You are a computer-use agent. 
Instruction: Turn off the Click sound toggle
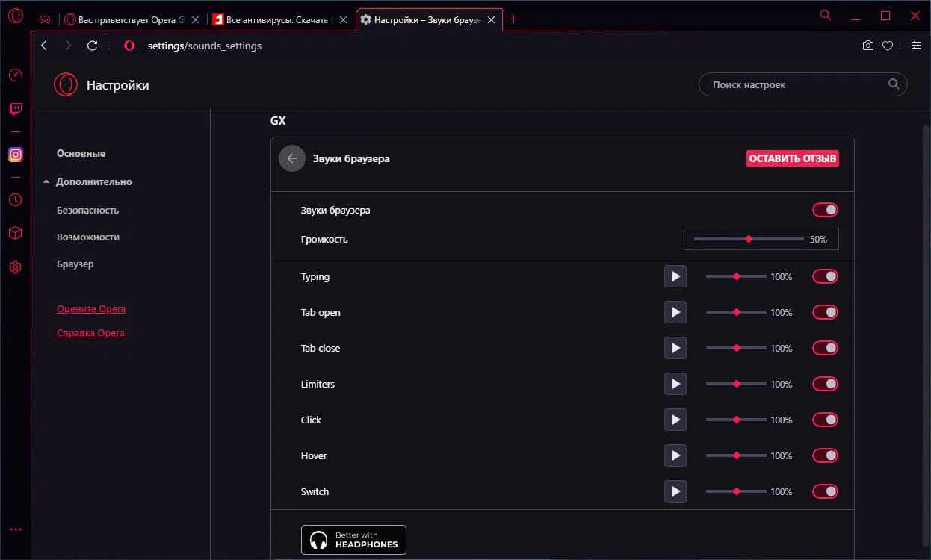(x=825, y=420)
